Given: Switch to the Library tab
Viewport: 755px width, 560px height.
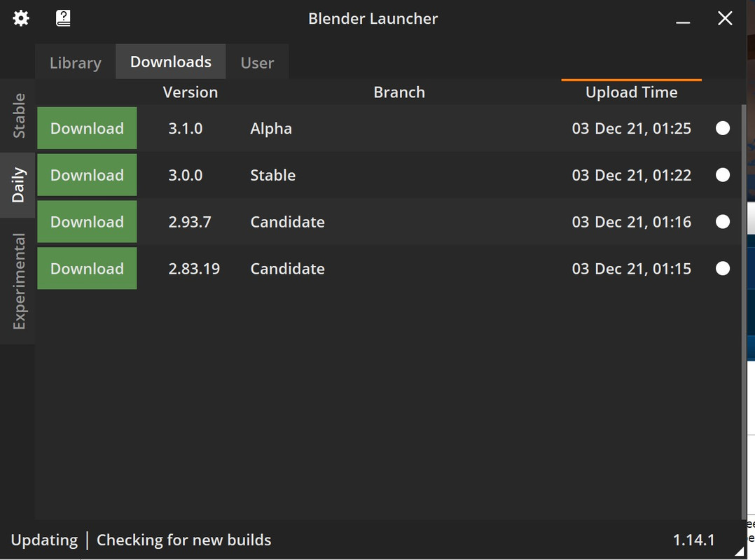Looking at the screenshot, I should pos(76,62).
